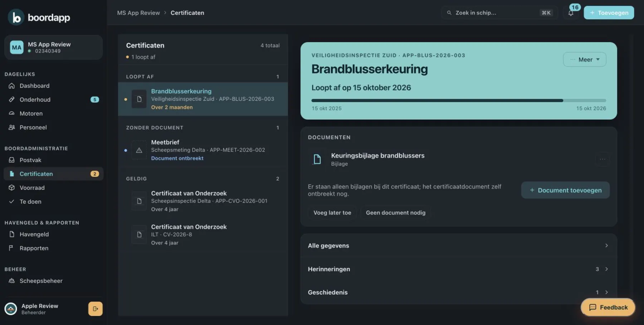644x325 pixels.
Task: Open Postvak in the sidebar
Action: [53, 160]
